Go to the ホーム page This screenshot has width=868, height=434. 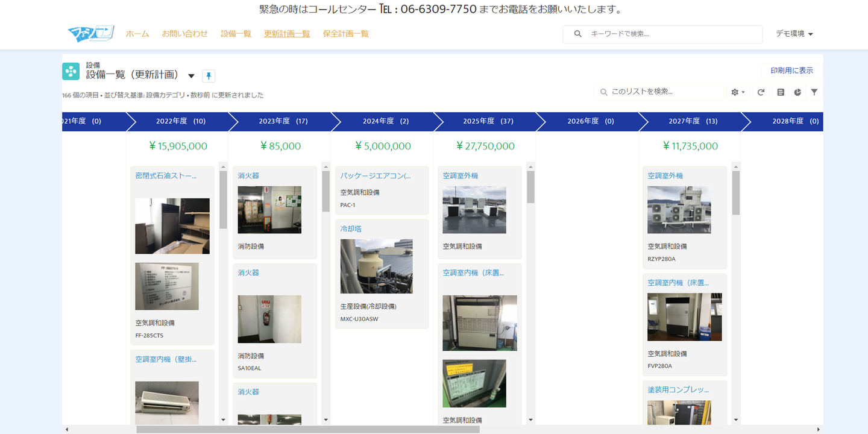pos(137,34)
